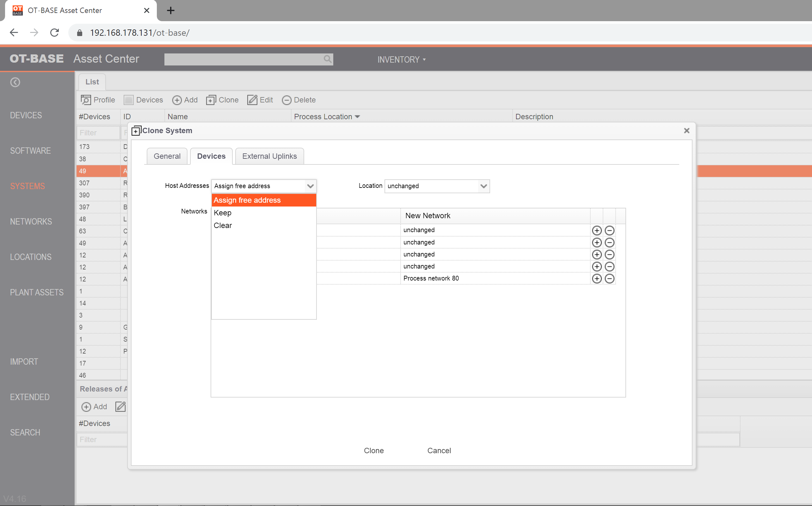
Task: Open LOCATIONS in the sidebar
Action: pos(31,257)
